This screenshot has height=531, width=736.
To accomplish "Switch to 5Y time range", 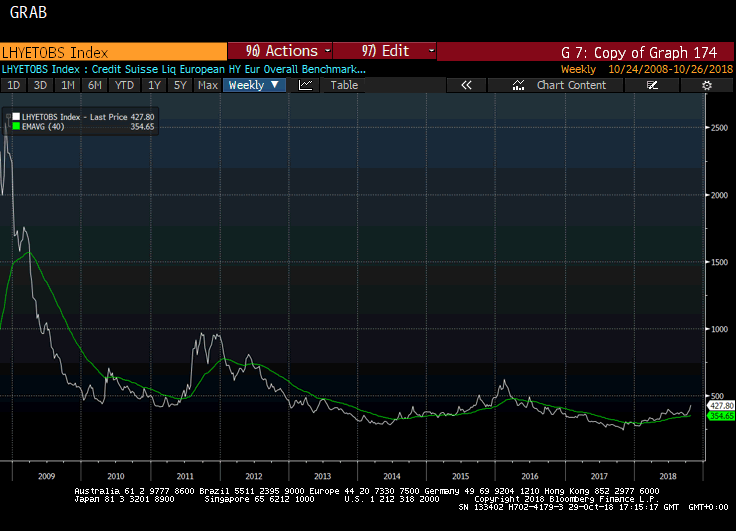I will (x=180, y=85).
